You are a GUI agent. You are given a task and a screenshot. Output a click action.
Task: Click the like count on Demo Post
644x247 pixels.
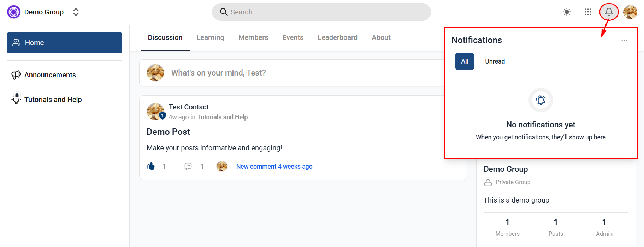coord(164,167)
